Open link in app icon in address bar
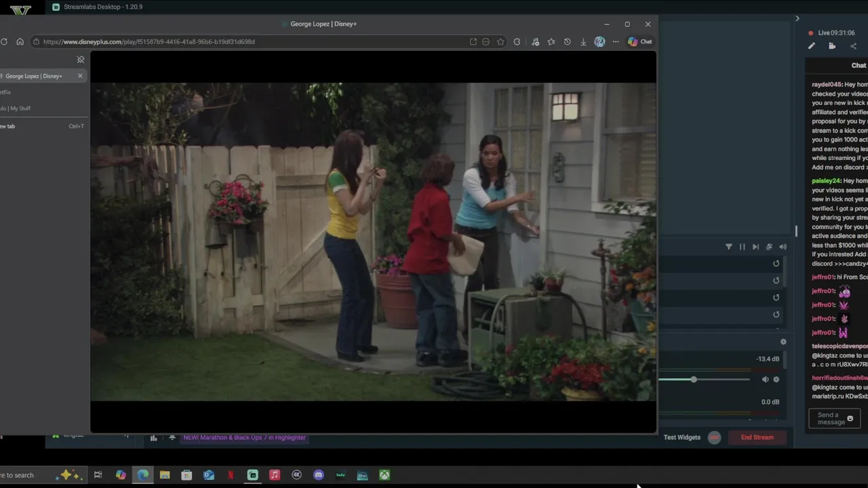The image size is (868, 488). point(473,41)
